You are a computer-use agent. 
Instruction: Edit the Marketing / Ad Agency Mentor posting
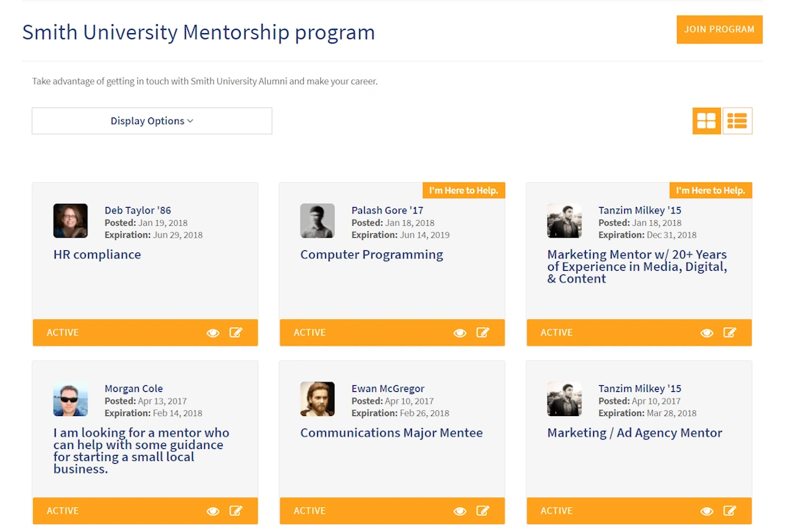pyautogui.click(x=729, y=511)
